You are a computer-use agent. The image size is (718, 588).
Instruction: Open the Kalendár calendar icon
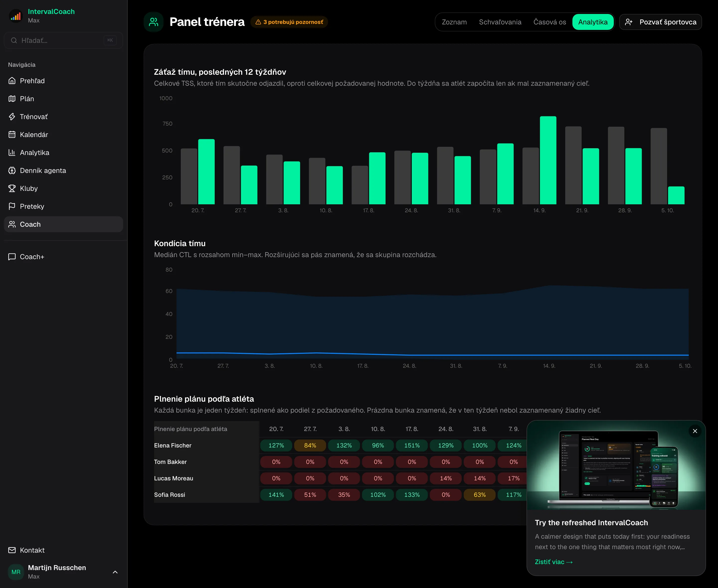(12, 135)
